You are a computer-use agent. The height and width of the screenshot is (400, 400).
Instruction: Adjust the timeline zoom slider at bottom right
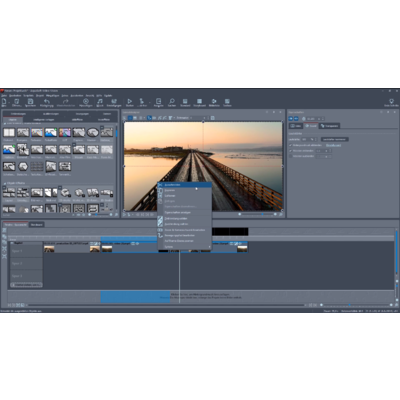point(355,305)
